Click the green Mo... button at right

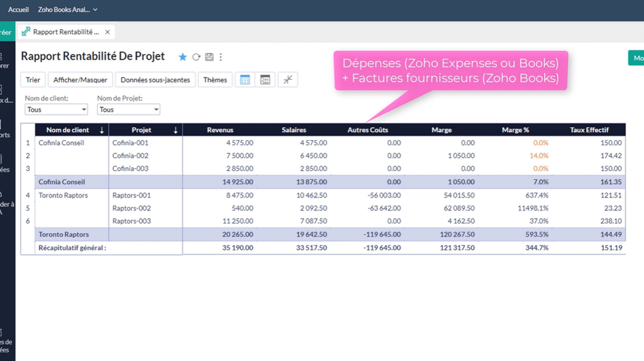pos(636,58)
